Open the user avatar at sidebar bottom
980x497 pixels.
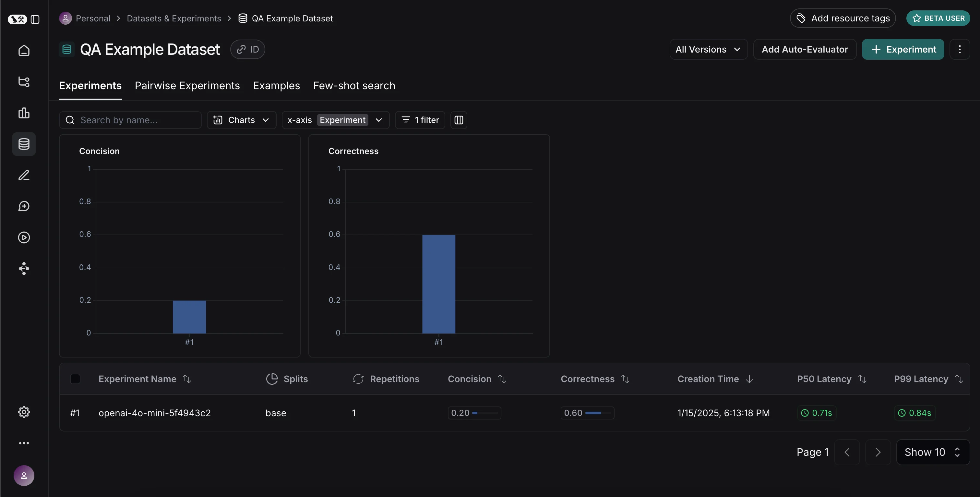pos(24,475)
